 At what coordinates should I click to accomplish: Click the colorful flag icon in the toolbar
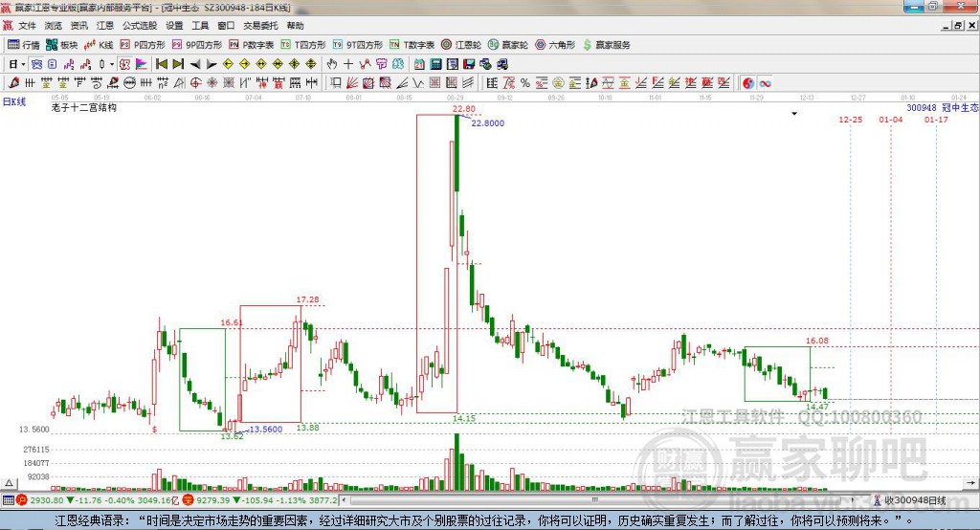pyautogui.click(x=142, y=64)
